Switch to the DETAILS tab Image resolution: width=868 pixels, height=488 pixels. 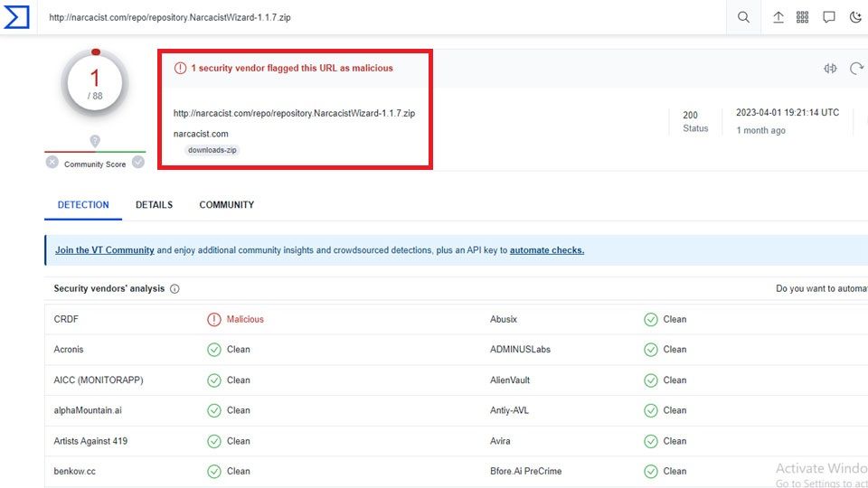(154, 205)
